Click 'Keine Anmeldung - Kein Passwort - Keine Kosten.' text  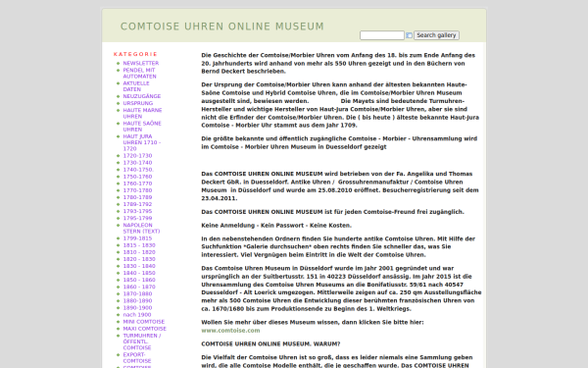point(276,226)
